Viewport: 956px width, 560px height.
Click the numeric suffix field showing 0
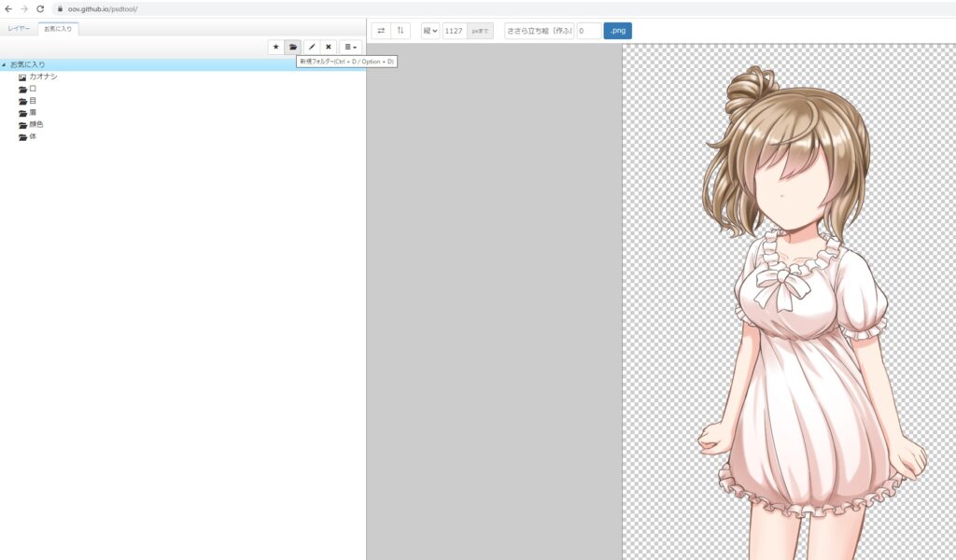[589, 31]
